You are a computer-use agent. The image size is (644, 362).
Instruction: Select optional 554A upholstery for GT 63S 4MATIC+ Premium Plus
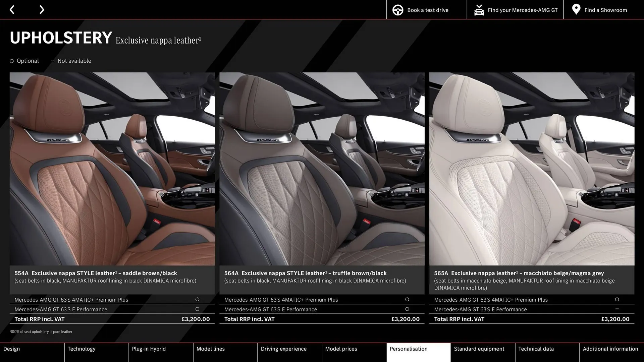click(197, 299)
